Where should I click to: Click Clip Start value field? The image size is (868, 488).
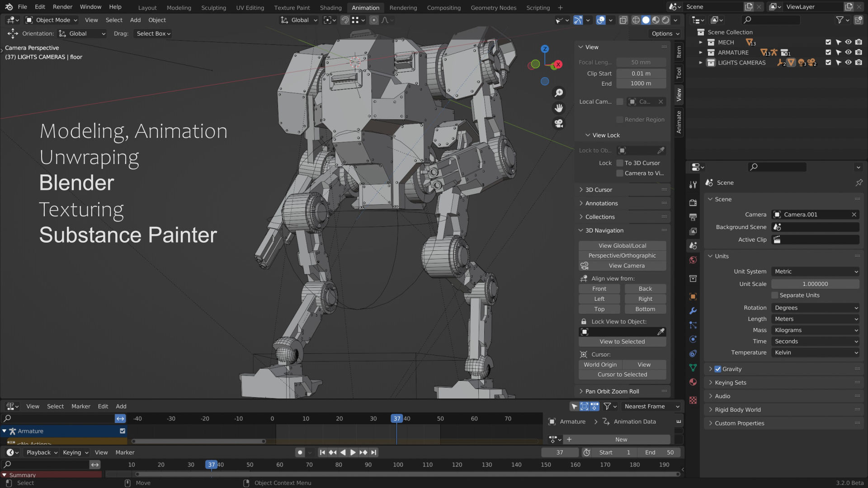coord(641,74)
